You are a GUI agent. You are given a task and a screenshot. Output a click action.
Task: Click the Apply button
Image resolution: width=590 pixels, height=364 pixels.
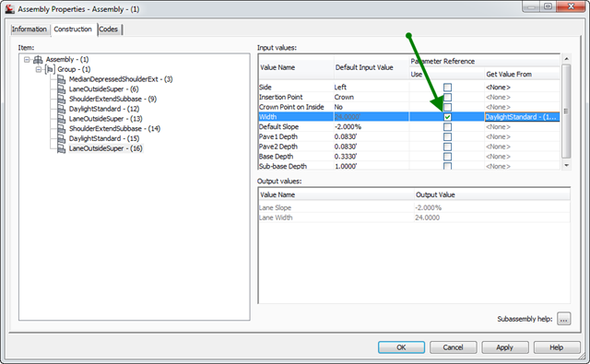505,347
